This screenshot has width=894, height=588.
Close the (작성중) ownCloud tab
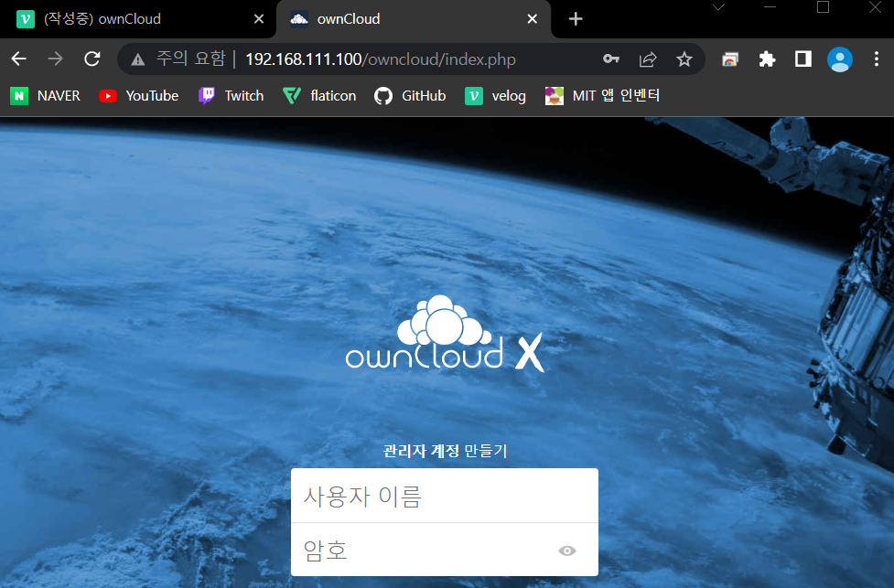(258, 19)
